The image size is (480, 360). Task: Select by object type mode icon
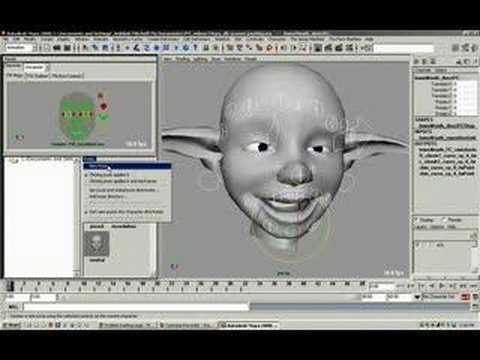pos(96,48)
